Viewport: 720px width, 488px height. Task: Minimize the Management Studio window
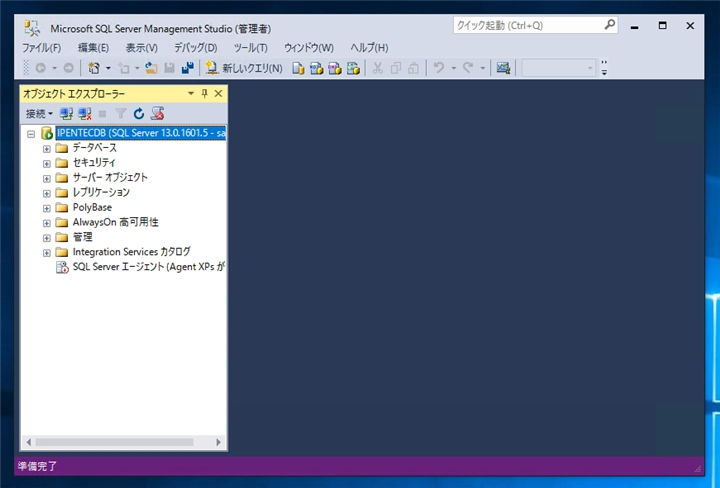pyautogui.click(x=635, y=26)
